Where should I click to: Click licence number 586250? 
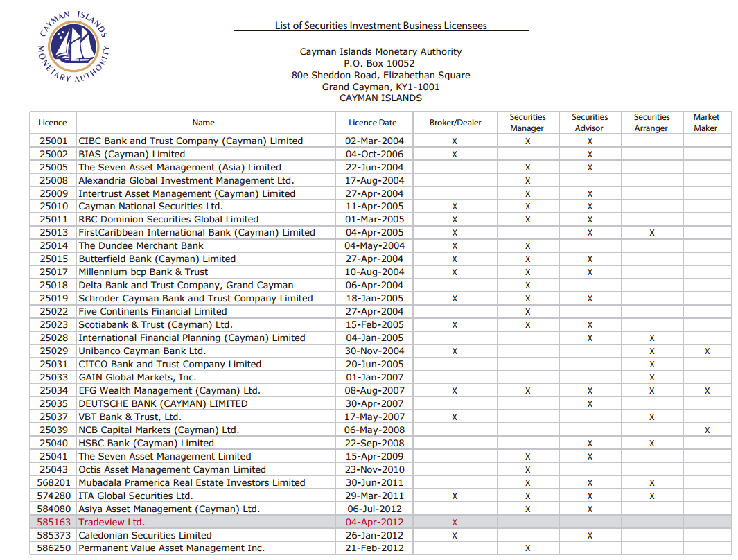(x=53, y=548)
